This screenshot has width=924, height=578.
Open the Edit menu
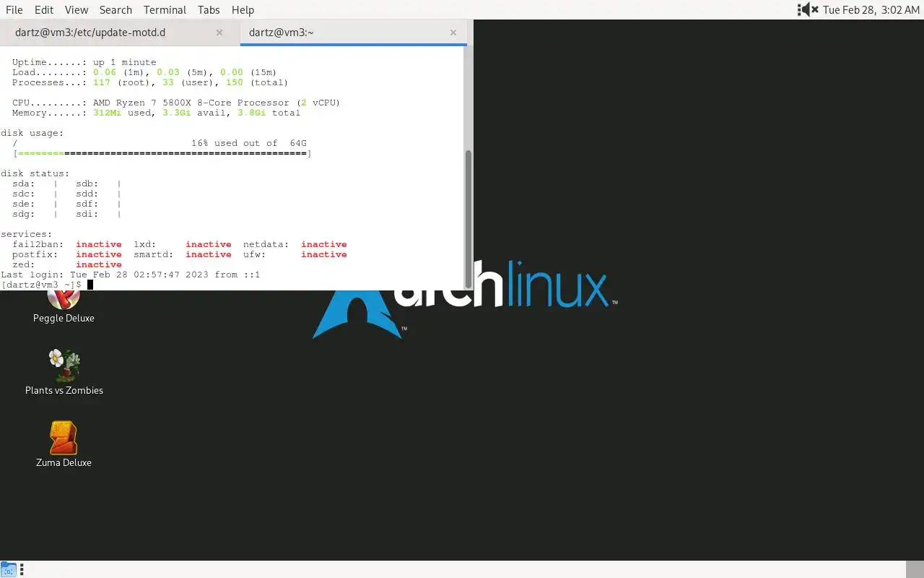pos(44,9)
